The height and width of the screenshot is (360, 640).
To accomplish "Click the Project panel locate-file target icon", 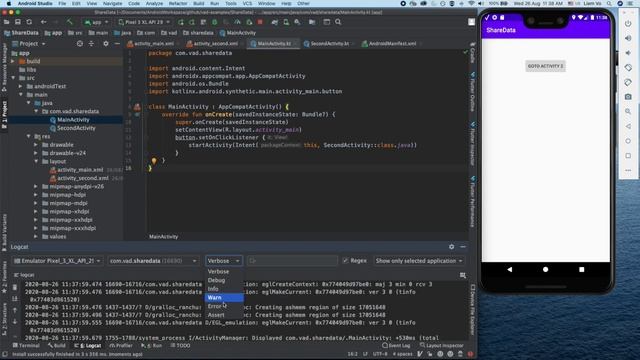I will [x=80, y=44].
